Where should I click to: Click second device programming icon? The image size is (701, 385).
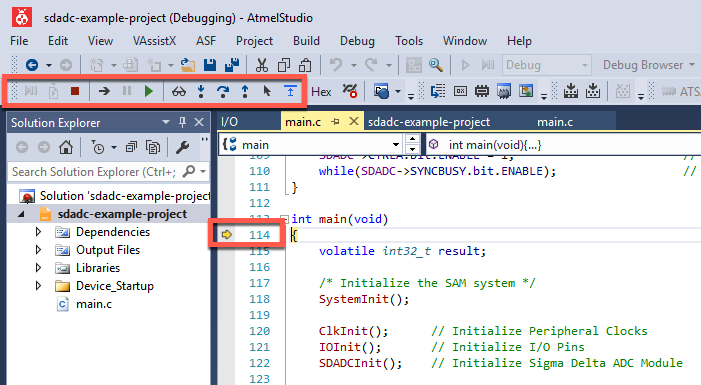593,91
